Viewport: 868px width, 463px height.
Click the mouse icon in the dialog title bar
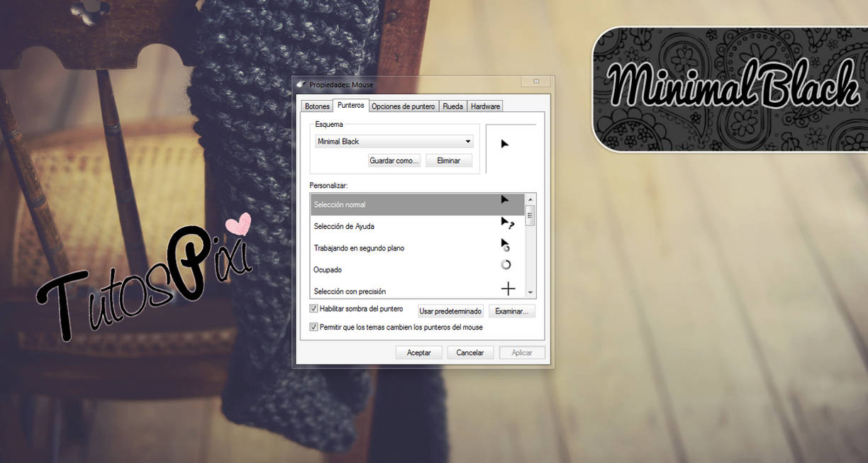coord(301,84)
